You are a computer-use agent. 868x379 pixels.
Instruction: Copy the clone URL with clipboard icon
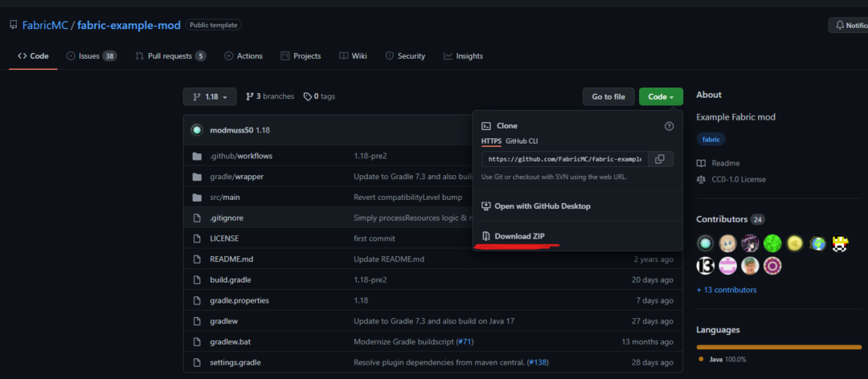(x=660, y=159)
